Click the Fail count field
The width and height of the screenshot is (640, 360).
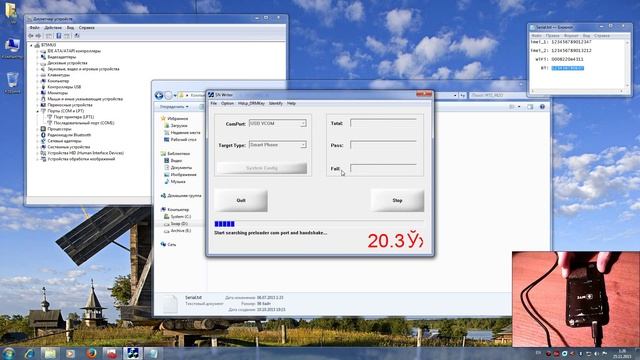click(383, 168)
